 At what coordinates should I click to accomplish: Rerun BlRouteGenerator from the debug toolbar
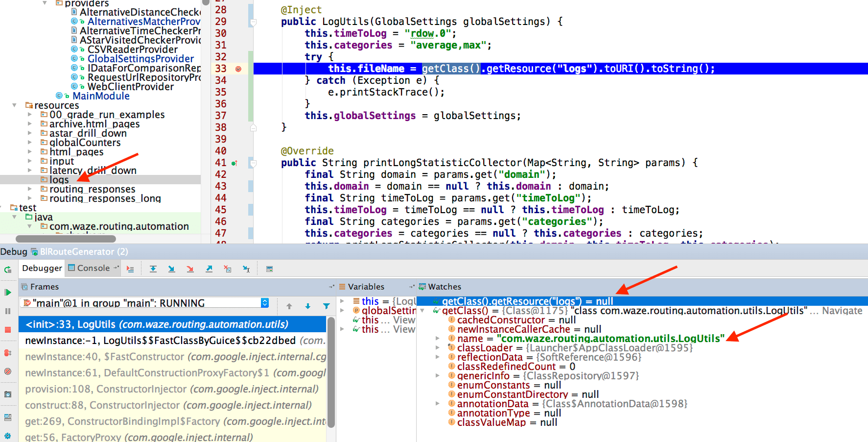[7, 270]
